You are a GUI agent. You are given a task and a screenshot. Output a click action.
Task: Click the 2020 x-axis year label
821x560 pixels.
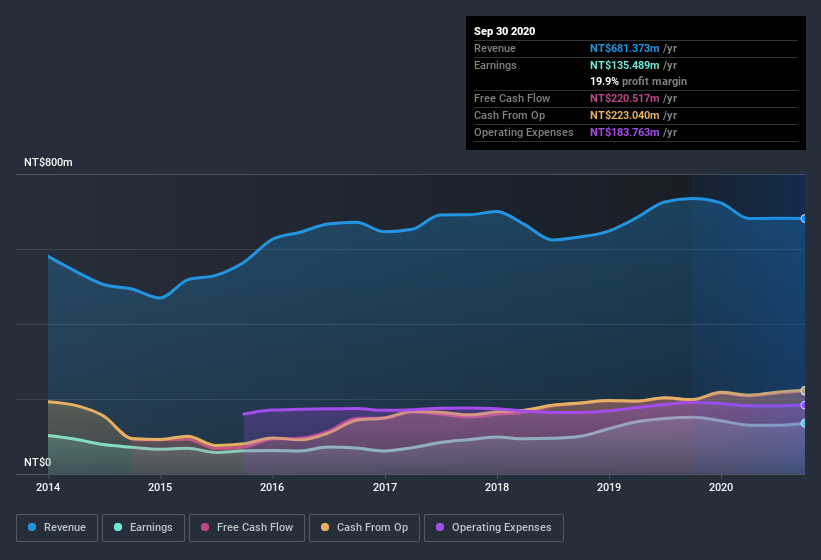pos(720,487)
